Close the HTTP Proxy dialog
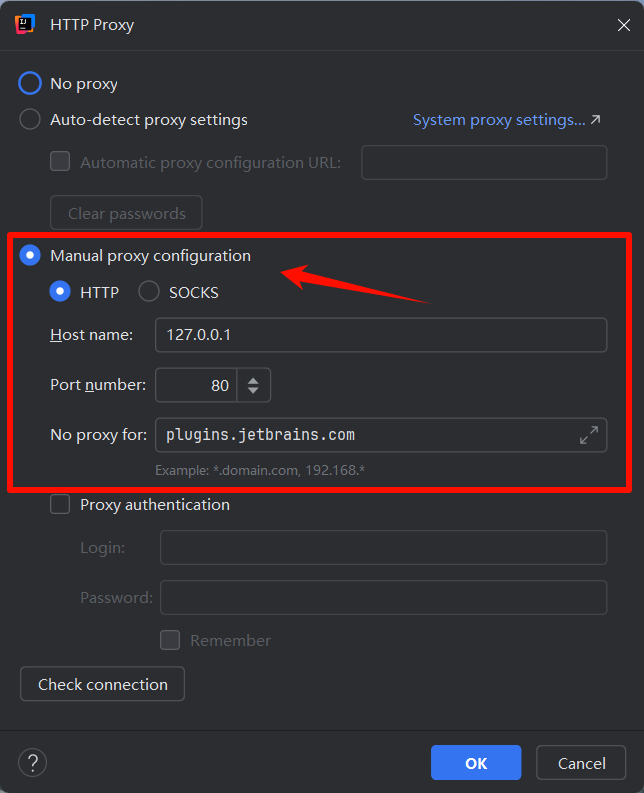 [623, 25]
